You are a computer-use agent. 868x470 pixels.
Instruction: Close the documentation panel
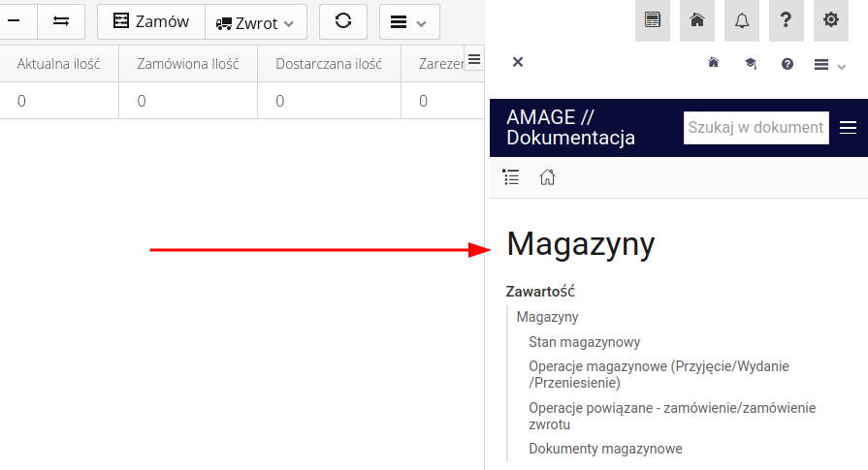click(x=518, y=62)
